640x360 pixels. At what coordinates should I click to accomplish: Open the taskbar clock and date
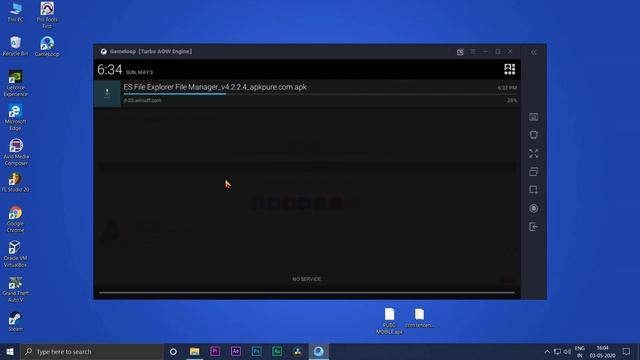pyautogui.click(x=602, y=351)
